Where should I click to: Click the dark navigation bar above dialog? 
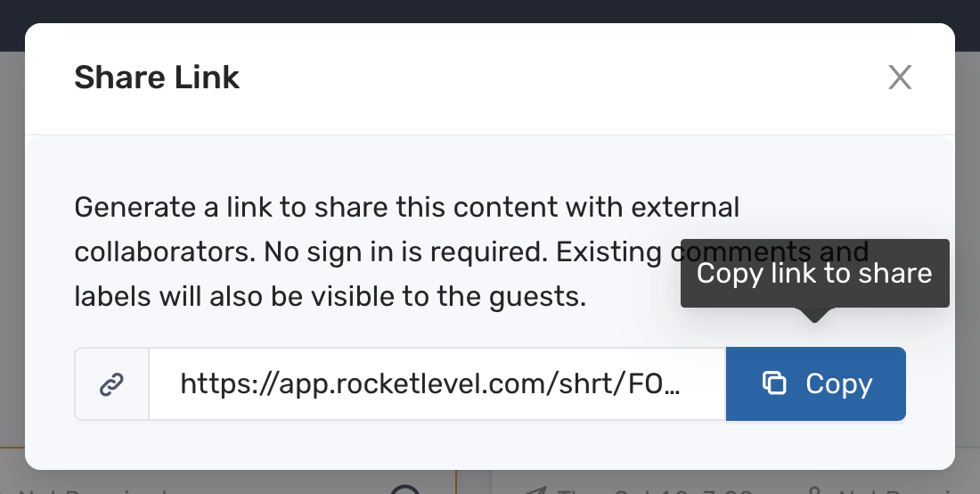pos(490,12)
